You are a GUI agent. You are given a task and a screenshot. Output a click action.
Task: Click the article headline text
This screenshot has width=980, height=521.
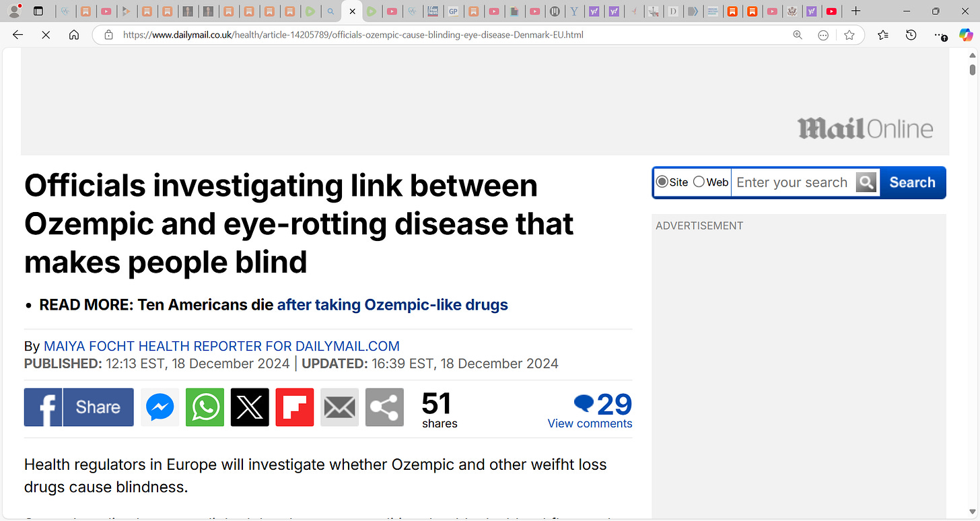point(299,224)
